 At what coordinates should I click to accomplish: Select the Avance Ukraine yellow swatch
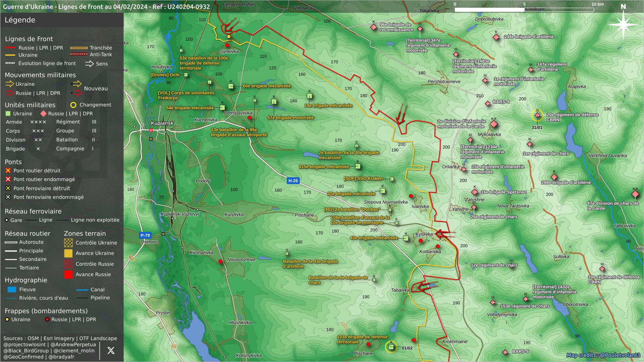pyautogui.click(x=68, y=253)
